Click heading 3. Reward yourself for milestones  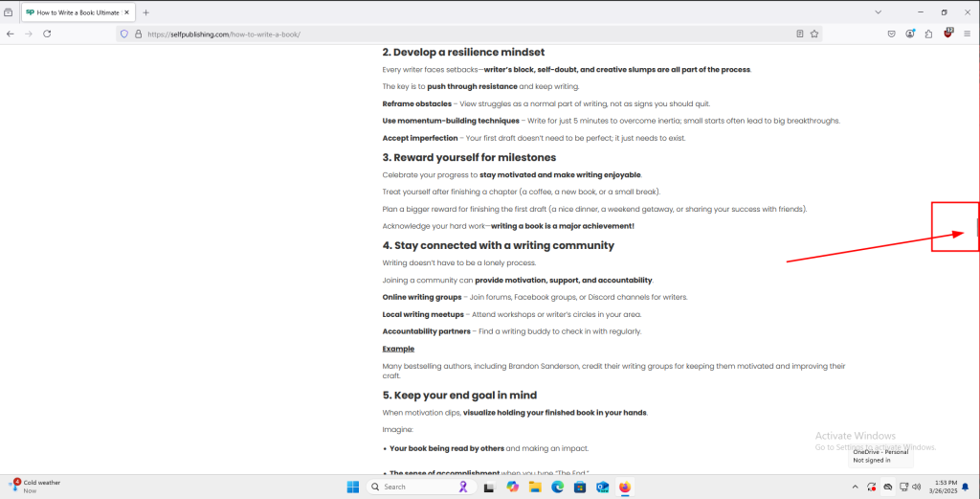pyautogui.click(x=469, y=157)
